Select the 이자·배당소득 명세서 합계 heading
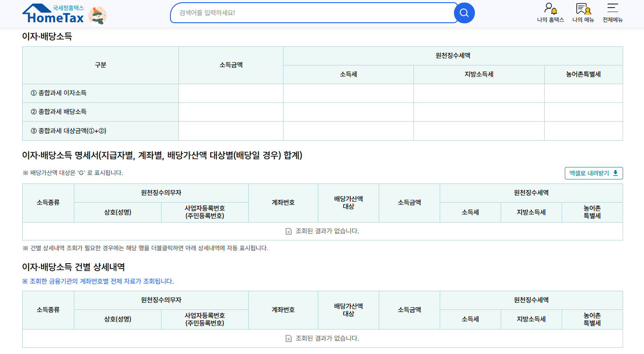The width and height of the screenshot is (644, 354). [162, 155]
